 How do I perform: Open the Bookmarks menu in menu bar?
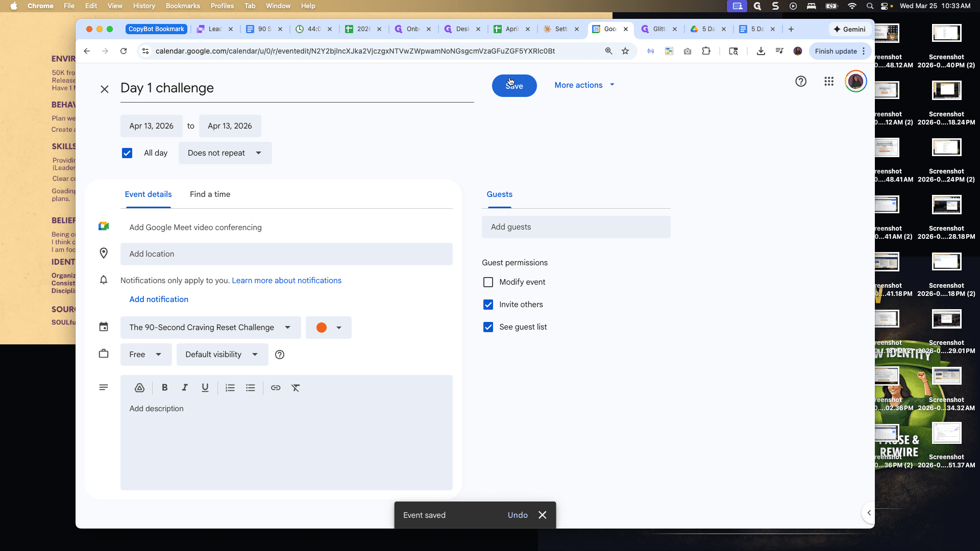coord(183,6)
